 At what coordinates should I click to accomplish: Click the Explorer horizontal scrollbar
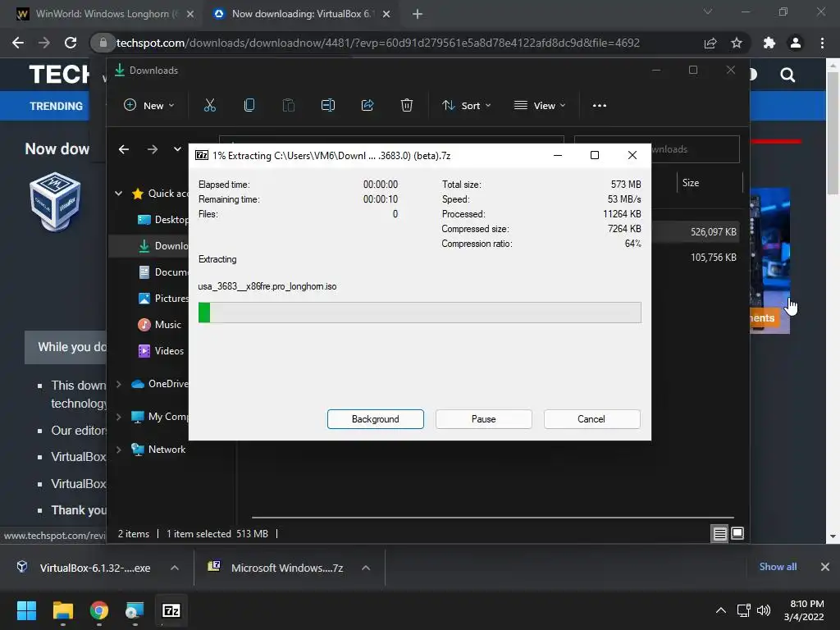tap(492, 518)
